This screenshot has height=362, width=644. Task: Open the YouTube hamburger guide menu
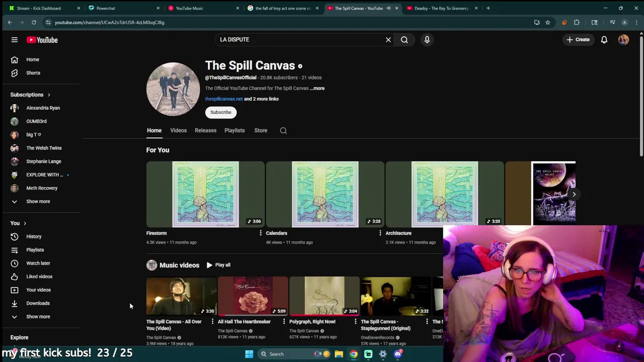pyautogui.click(x=15, y=40)
